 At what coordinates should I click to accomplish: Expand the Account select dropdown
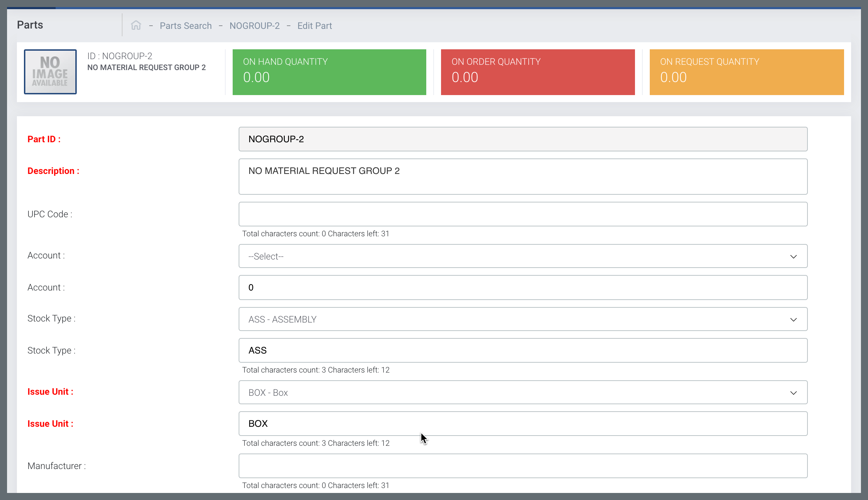click(x=523, y=256)
